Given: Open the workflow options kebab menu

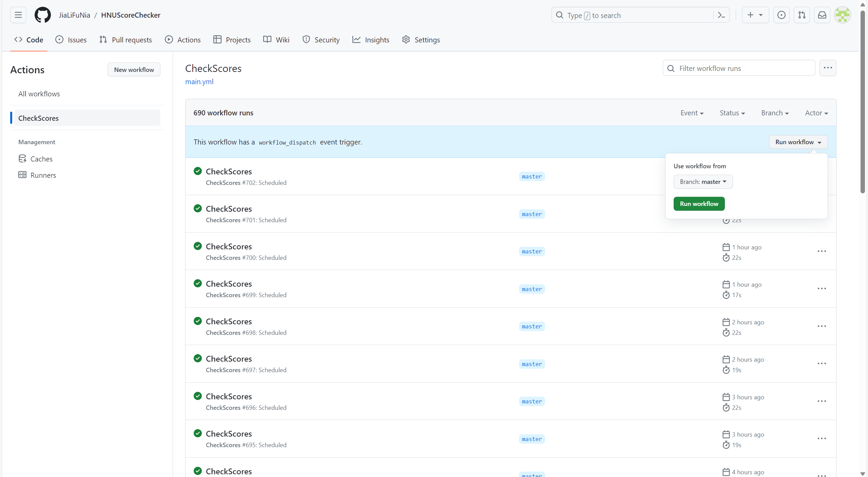Looking at the screenshot, I should [828, 68].
